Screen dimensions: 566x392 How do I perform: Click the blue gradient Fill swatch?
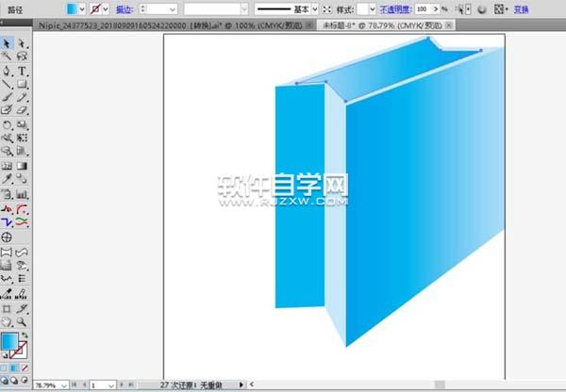pyautogui.click(x=9, y=341)
